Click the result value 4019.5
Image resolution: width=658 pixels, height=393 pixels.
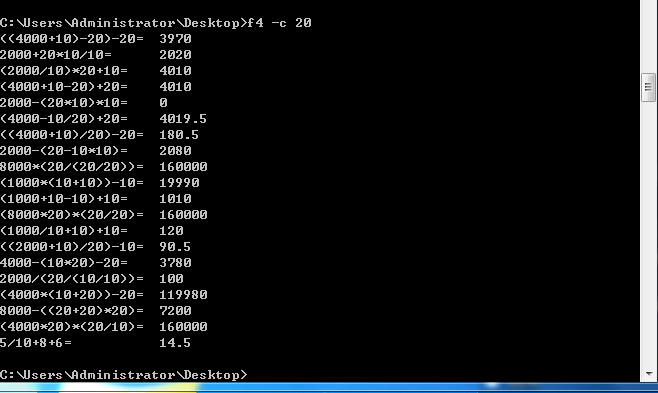click(x=183, y=119)
